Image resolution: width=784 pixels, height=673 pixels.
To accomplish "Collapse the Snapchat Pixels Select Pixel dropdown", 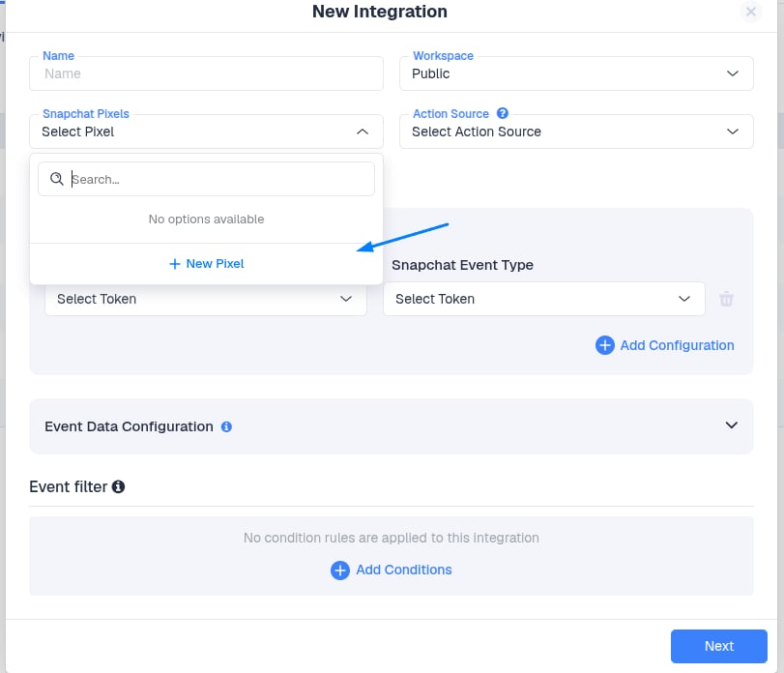I will [x=206, y=132].
